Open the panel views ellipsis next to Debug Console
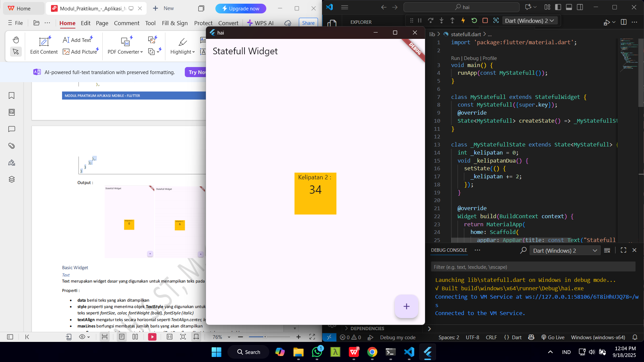 coord(477,250)
